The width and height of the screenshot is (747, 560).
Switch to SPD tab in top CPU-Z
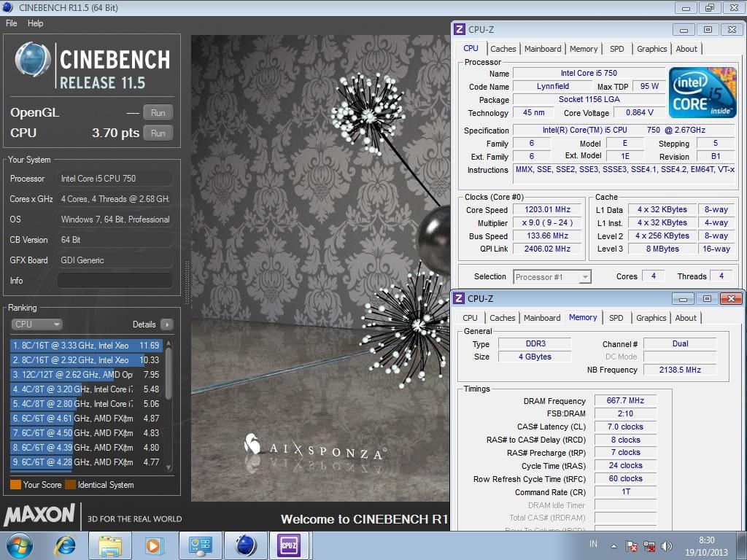[x=617, y=49]
